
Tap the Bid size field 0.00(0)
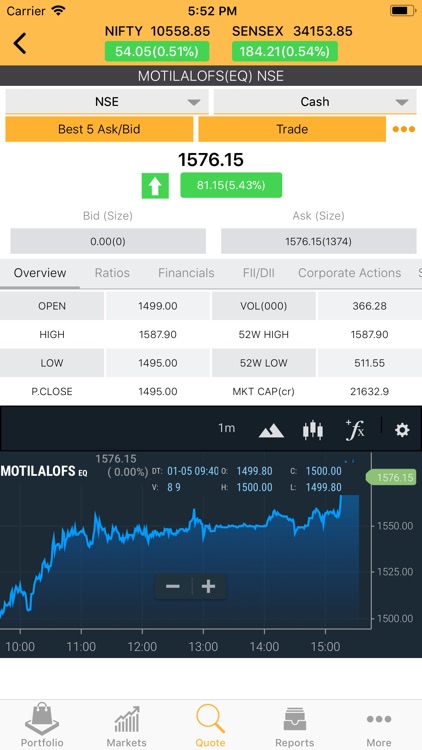pos(108,241)
